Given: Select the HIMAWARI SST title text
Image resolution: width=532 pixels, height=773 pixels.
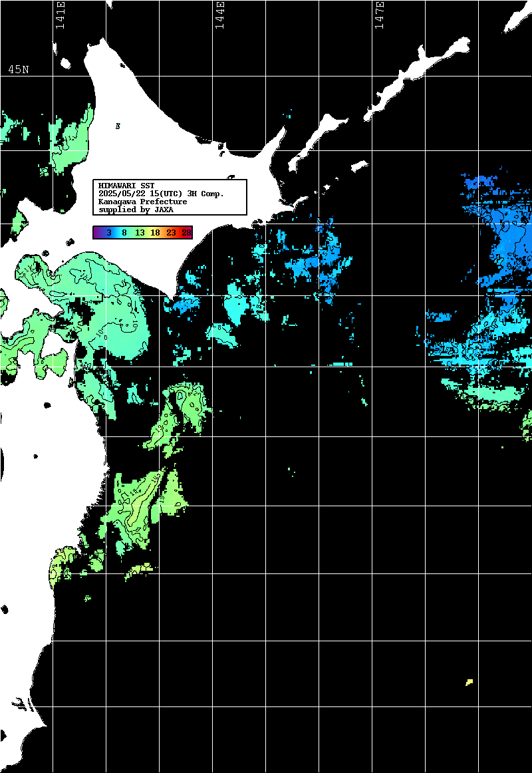Looking at the screenshot, I should [x=126, y=186].
